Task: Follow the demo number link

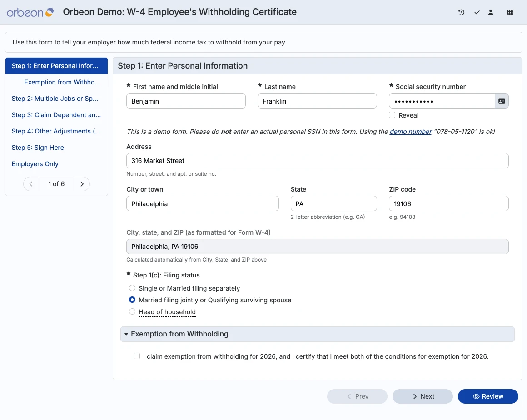Action: [x=410, y=132]
